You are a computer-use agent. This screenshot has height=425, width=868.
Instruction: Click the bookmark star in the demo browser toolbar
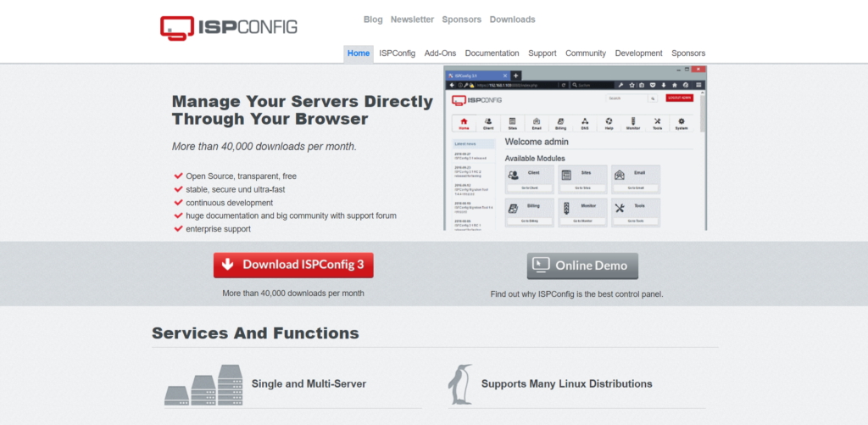pyautogui.click(x=632, y=85)
